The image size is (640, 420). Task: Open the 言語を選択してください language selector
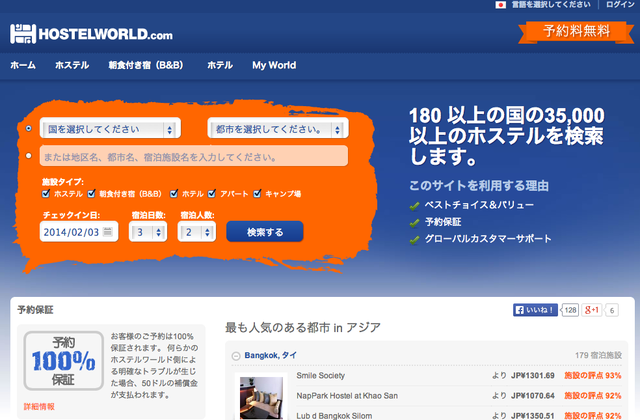[x=551, y=4]
